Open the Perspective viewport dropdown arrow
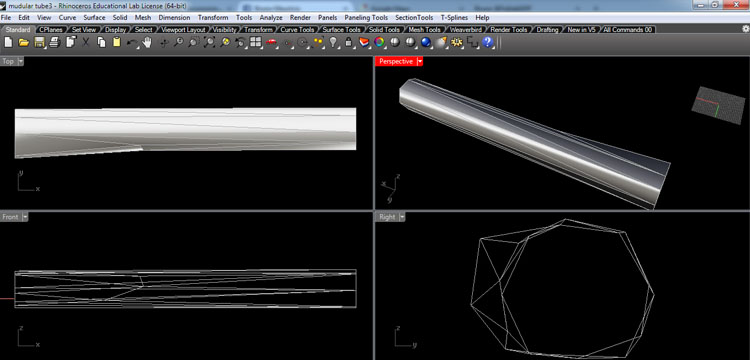This screenshot has width=750, height=360. (x=420, y=61)
